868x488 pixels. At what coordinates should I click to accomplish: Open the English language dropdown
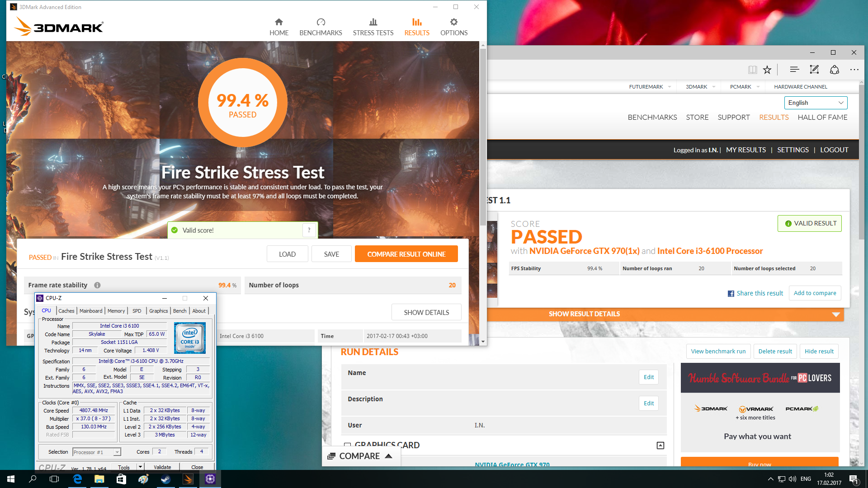pyautogui.click(x=816, y=103)
